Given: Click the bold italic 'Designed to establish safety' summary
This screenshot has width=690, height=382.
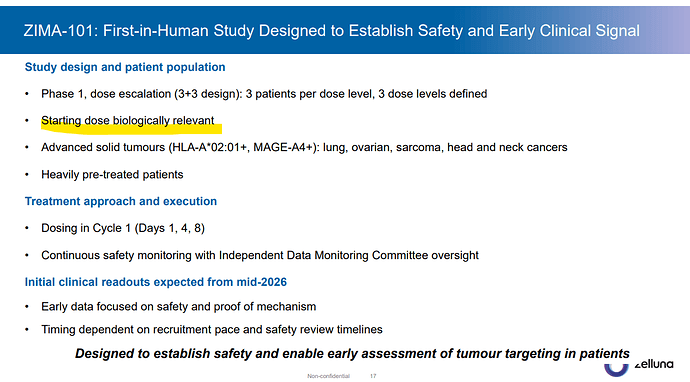Looking at the screenshot, I should tap(352, 353).
